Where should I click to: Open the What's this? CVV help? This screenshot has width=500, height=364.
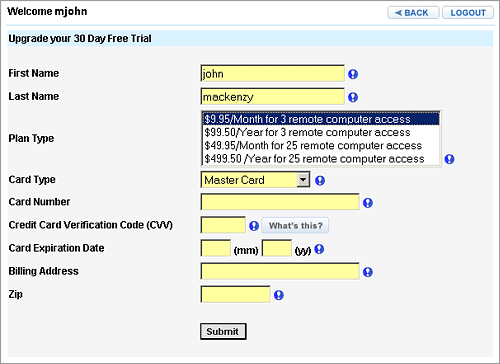(x=295, y=226)
